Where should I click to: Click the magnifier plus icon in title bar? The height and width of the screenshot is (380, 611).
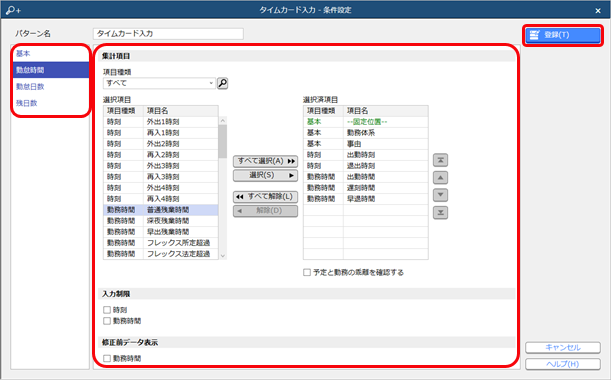coord(13,10)
